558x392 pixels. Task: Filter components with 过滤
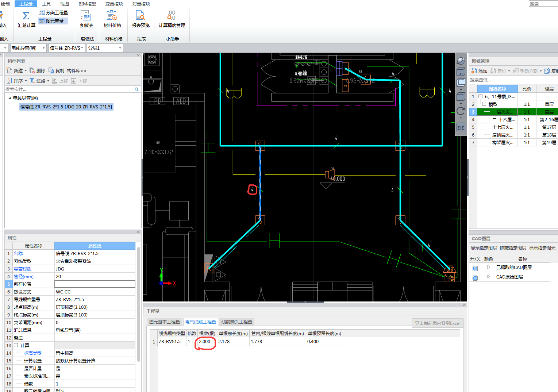(x=39, y=81)
